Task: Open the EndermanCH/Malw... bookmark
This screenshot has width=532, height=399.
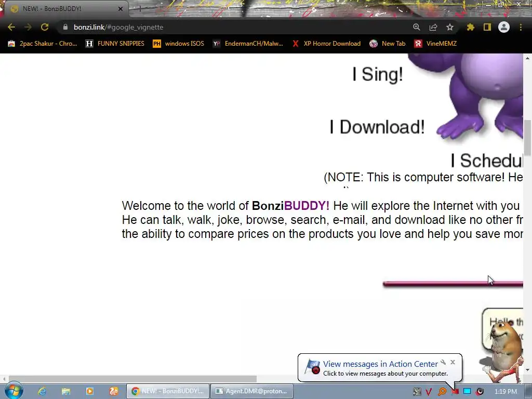Action: click(248, 44)
